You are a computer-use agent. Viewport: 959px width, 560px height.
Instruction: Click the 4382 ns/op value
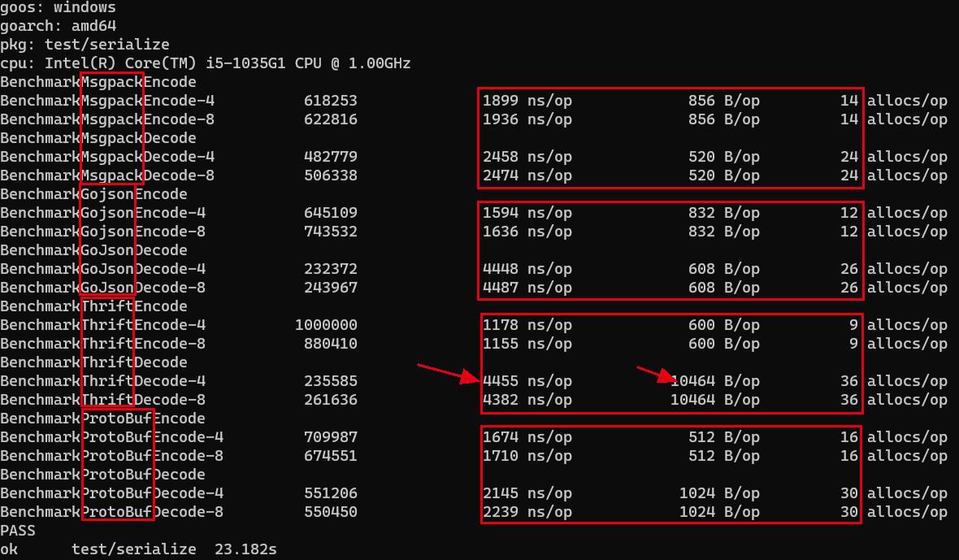(x=527, y=400)
